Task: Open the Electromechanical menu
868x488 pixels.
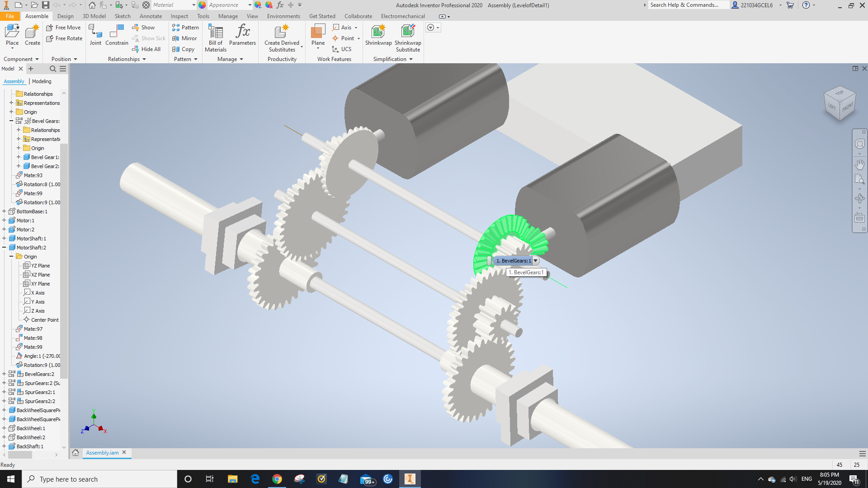Action: point(403,16)
